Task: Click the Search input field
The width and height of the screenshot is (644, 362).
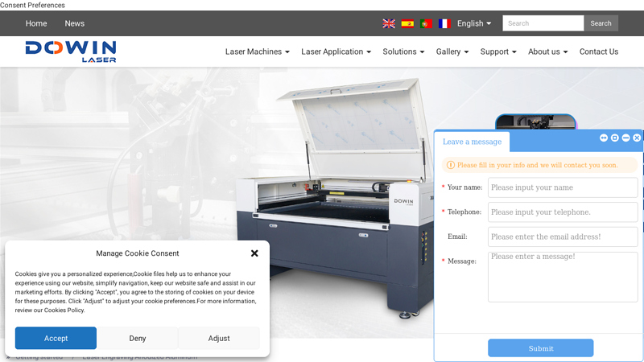Action: click(543, 23)
